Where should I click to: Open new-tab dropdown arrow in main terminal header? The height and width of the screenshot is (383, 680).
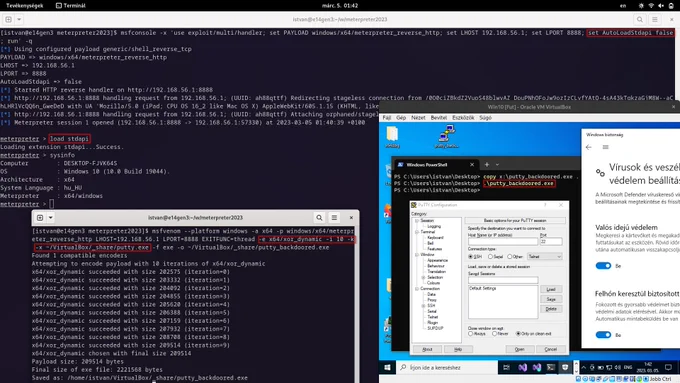point(19,20)
